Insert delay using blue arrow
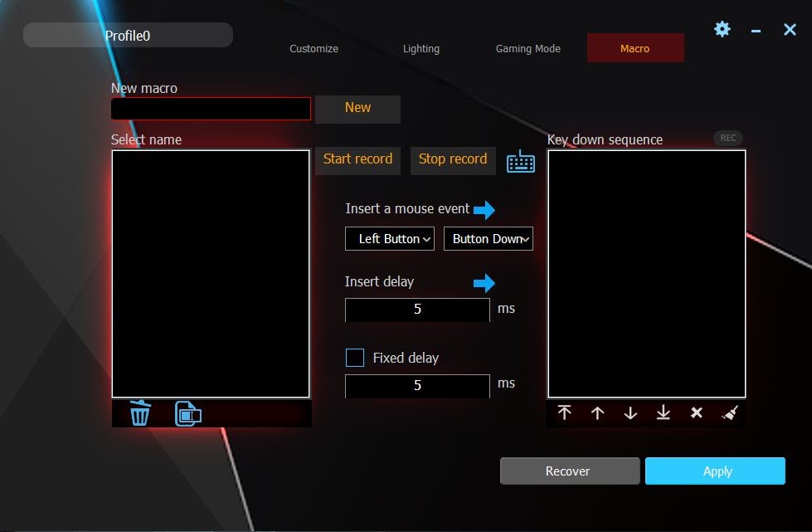 coord(484,283)
